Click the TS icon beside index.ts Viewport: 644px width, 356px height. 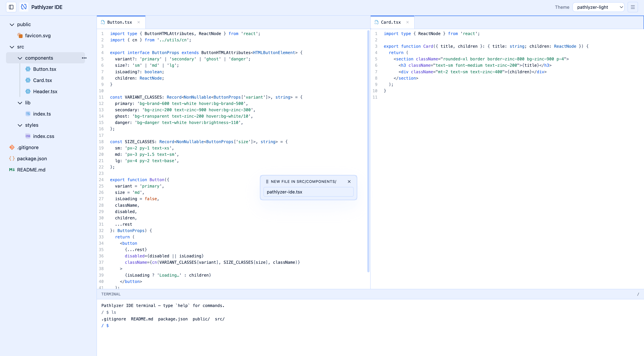28,114
